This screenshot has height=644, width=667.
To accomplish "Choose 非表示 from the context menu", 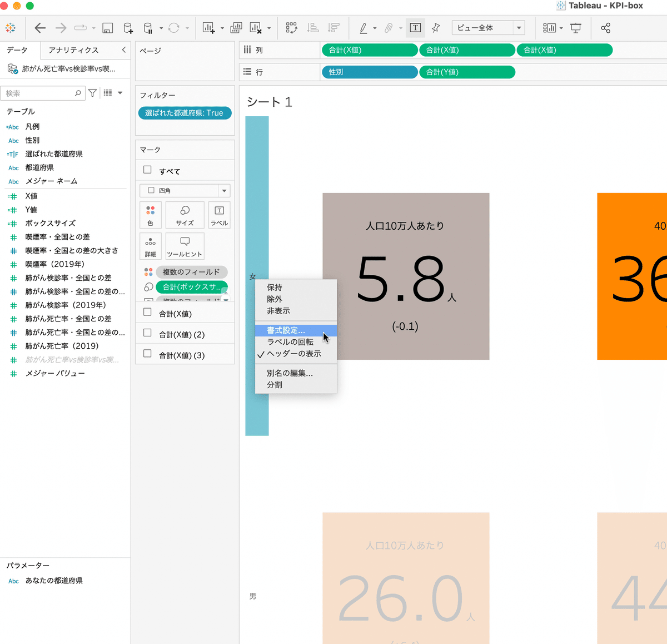I will 296,311.
